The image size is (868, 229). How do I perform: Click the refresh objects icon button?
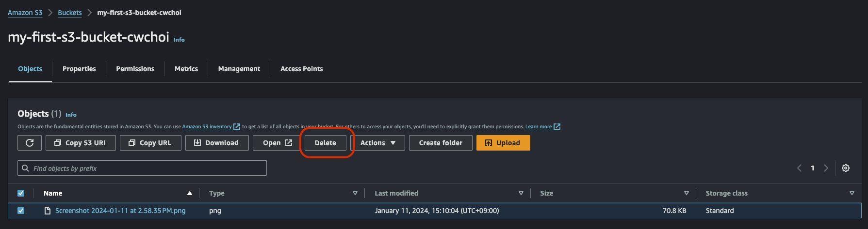pyautogui.click(x=30, y=143)
